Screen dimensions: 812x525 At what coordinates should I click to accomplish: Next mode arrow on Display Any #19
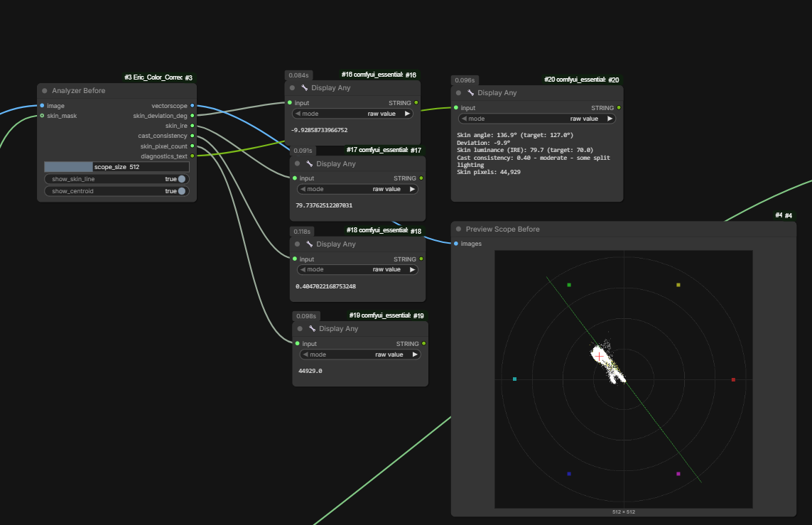pos(415,354)
